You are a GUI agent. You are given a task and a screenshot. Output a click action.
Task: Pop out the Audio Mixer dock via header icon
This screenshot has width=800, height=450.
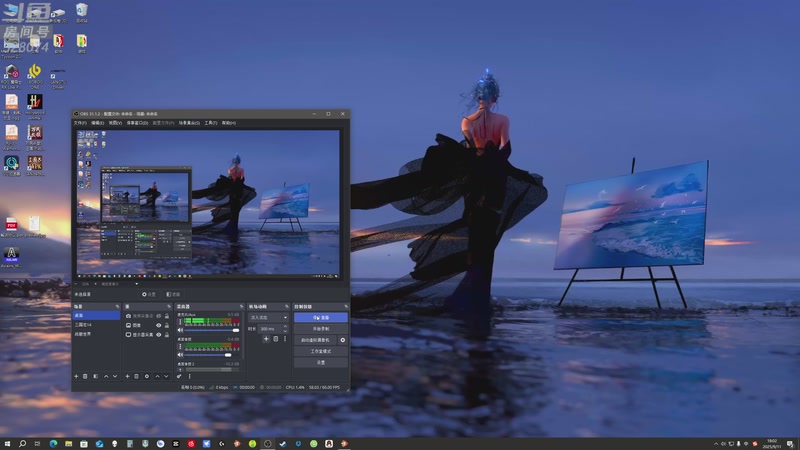coord(241,307)
